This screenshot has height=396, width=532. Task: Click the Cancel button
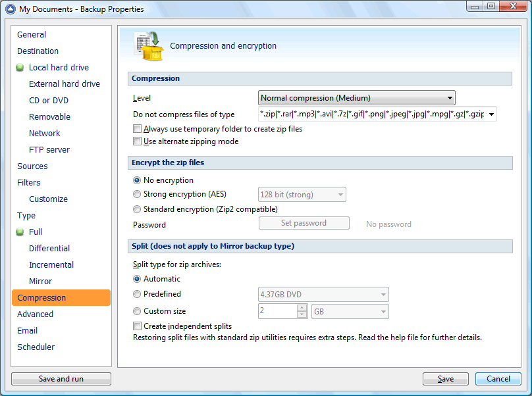coord(498,379)
